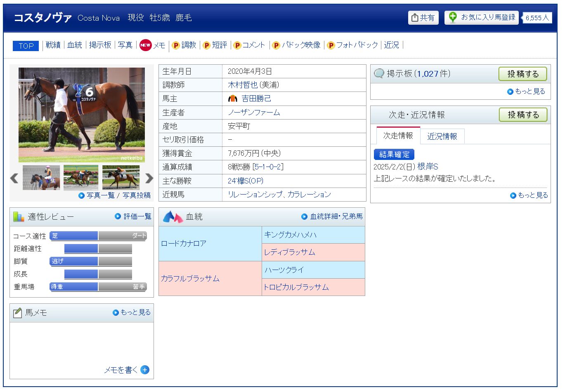Open premium paddock video (パドック映像)
Viewport: 565px width, 392px height.
click(x=297, y=45)
